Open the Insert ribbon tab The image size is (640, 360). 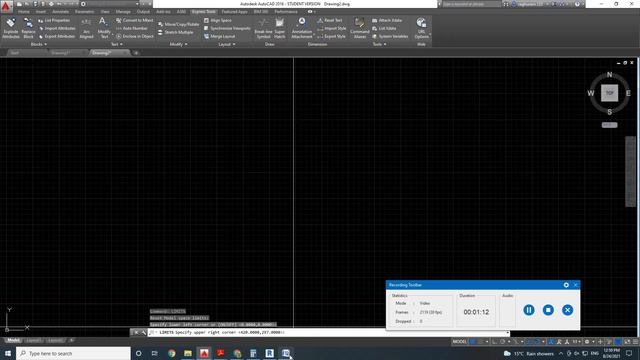coord(41,12)
